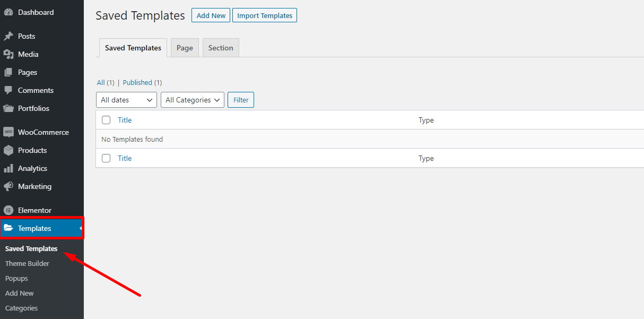Image resolution: width=644 pixels, height=319 pixels.
Task: Click the Posts pushpin icon
Action: pyautogui.click(x=8, y=36)
